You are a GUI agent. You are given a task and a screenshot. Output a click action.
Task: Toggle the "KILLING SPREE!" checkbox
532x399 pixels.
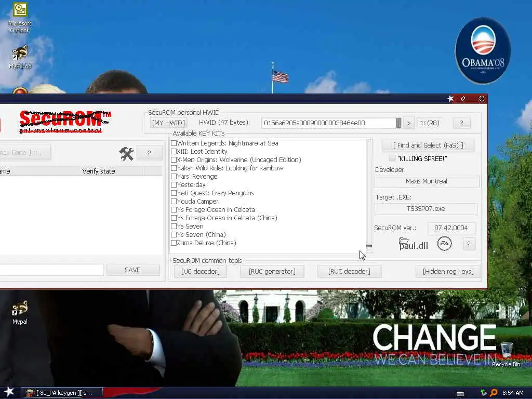click(x=392, y=158)
